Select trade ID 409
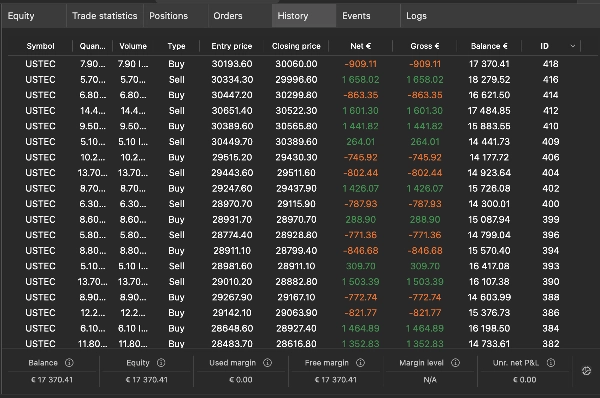The image size is (600, 398). coord(550,142)
